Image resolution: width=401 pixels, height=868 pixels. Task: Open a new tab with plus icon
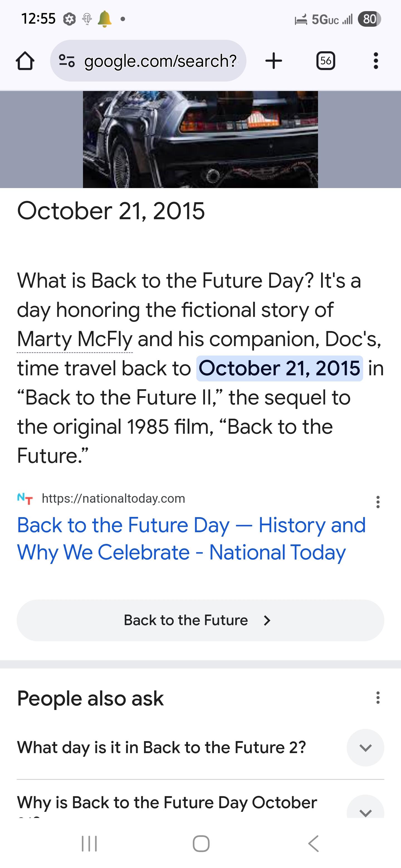tap(273, 61)
